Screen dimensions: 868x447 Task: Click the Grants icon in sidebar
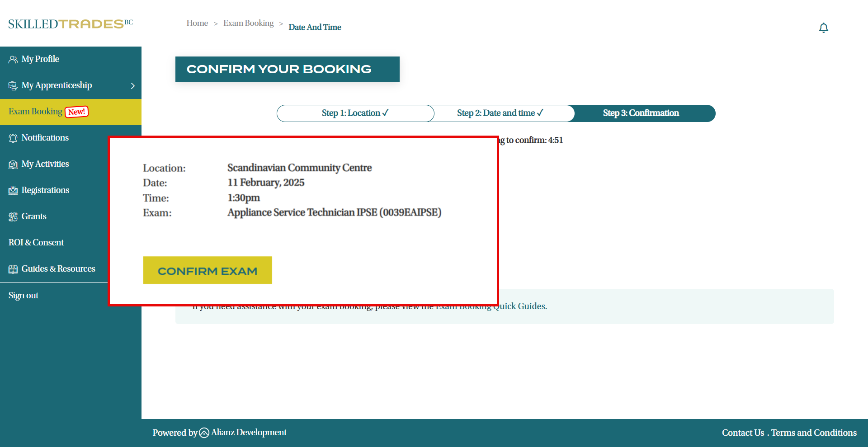pyautogui.click(x=13, y=217)
